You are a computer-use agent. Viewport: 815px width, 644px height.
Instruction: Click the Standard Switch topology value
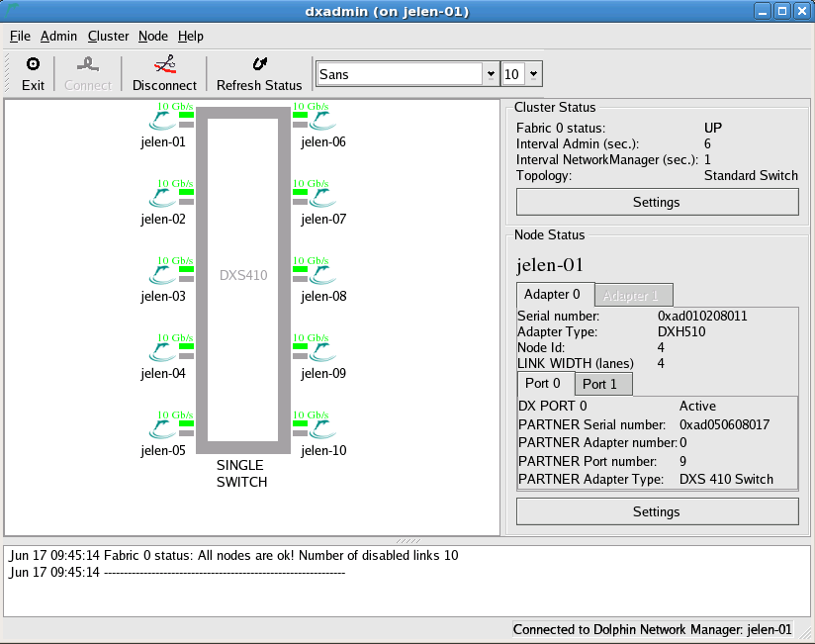(x=751, y=176)
